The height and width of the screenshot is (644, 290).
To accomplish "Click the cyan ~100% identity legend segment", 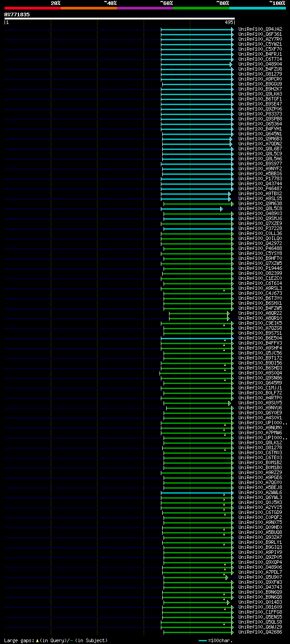I will [x=257, y=8].
